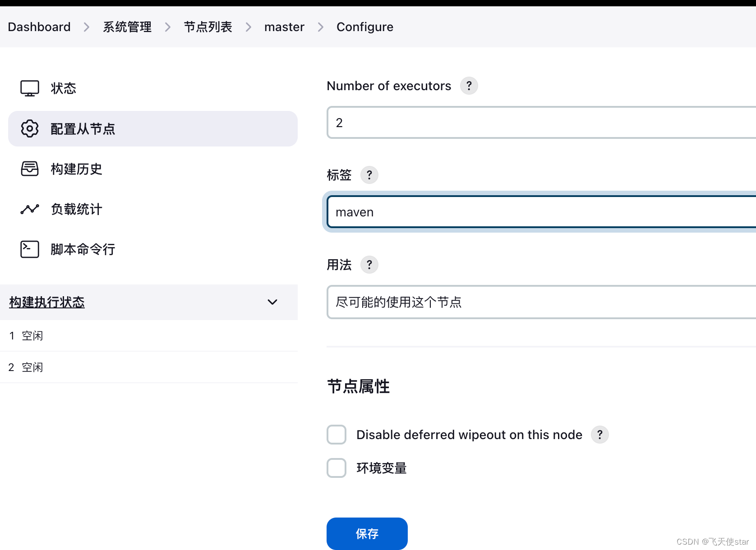Viewport: 756px width, 550px height.
Task: Open breadcrumb chevron after 系统管理
Action: click(168, 27)
